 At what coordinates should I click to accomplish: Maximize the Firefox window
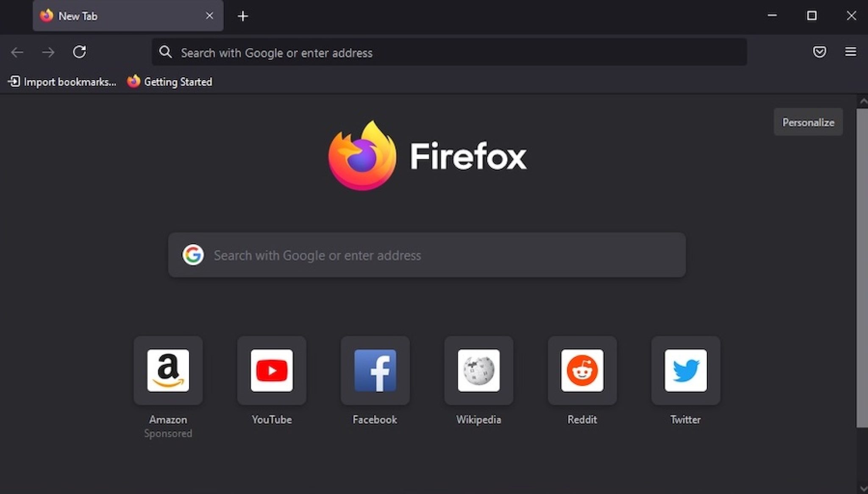pyautogui.click(x=812, y=16)
